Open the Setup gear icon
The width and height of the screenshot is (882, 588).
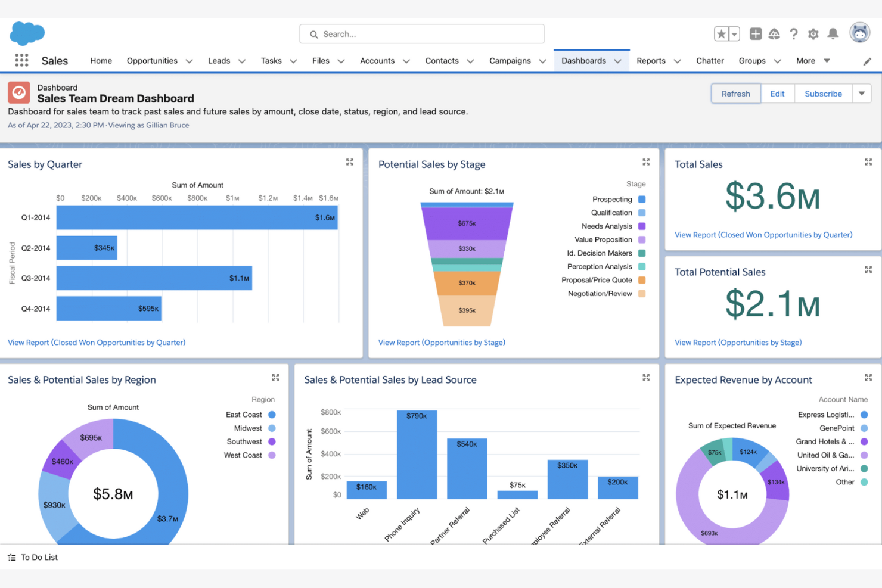[813, 34]
